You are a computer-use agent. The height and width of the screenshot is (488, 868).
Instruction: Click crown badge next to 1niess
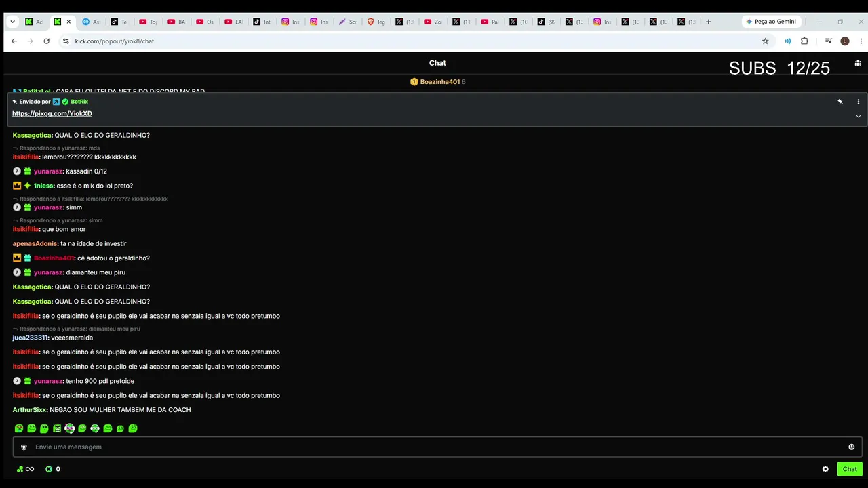(x=17, y=186)
